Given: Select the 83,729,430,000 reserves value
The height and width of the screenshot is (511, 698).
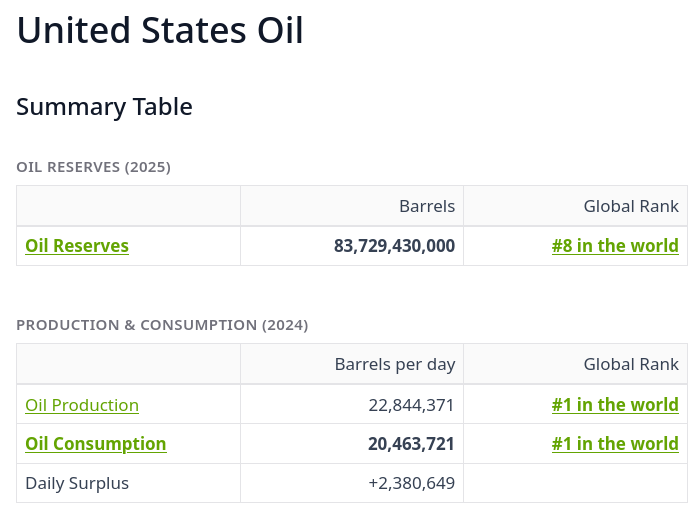Looking at the screenshot, I should pyautogui.click(x=394, y=246).
